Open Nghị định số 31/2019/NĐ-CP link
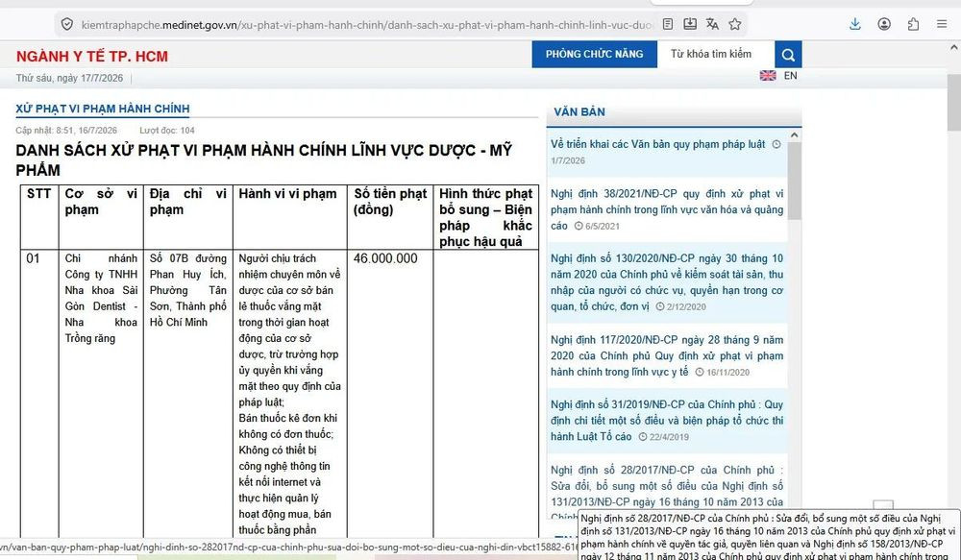The width and height of the screenshot is (961, 560). (667, 421)
